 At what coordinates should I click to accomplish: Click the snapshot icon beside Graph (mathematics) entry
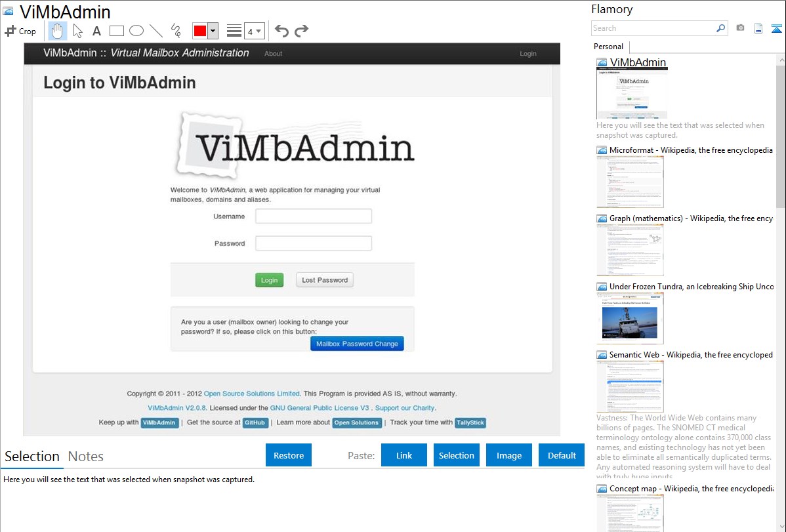(602, 218)
